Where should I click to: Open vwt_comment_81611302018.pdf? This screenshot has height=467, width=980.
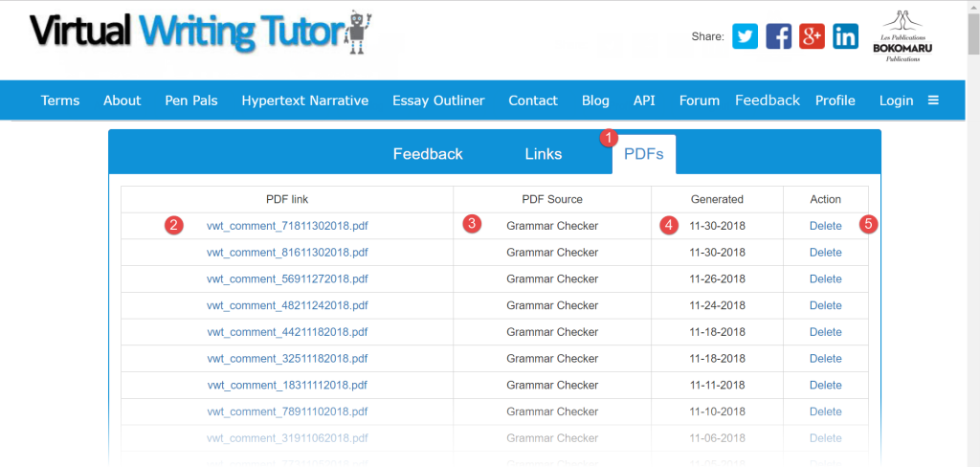287,253
